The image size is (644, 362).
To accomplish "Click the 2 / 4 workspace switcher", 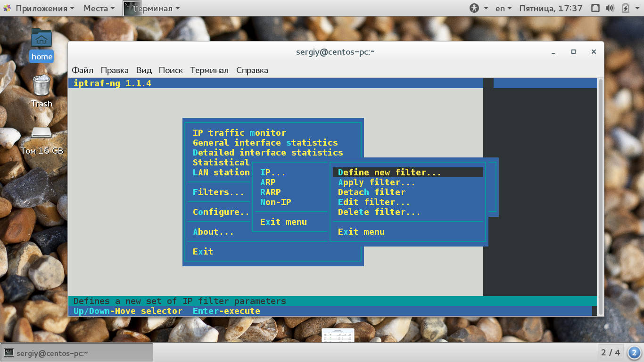I will 611,353.
